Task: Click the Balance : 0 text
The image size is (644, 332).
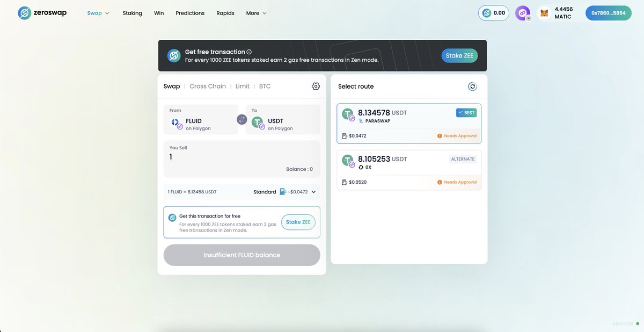Action: (x=299, y=169)
